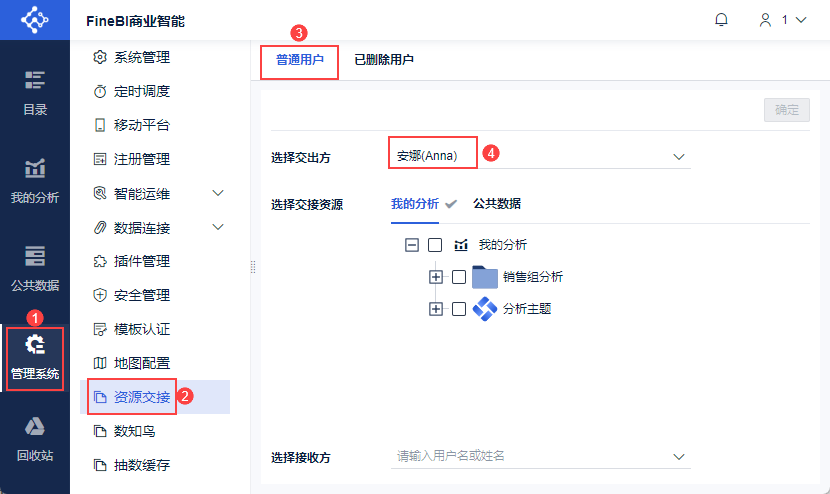The height and width of the screenshot is (494, 830).
Task: Open 资源交接 in the management menu
Action: point(142,397)
